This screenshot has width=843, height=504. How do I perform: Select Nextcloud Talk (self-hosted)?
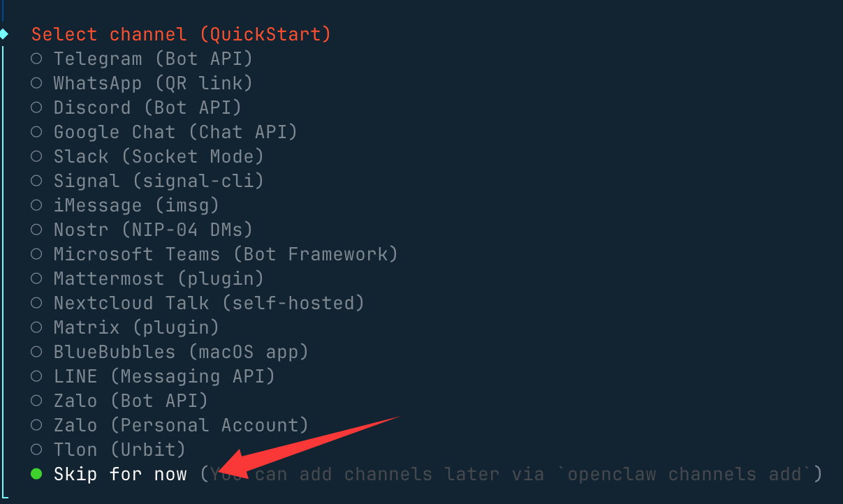click(36, 303)
